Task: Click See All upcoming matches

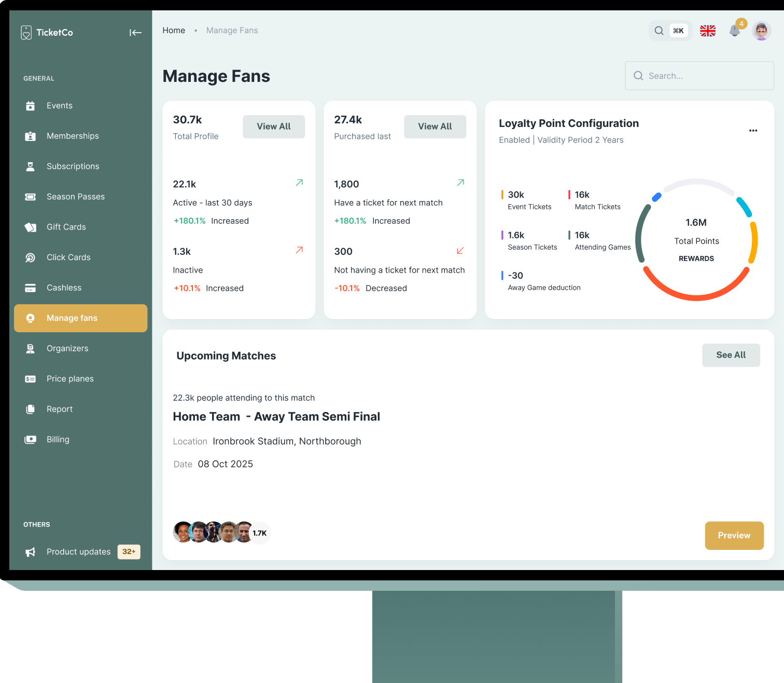Action: pos(731,355)
